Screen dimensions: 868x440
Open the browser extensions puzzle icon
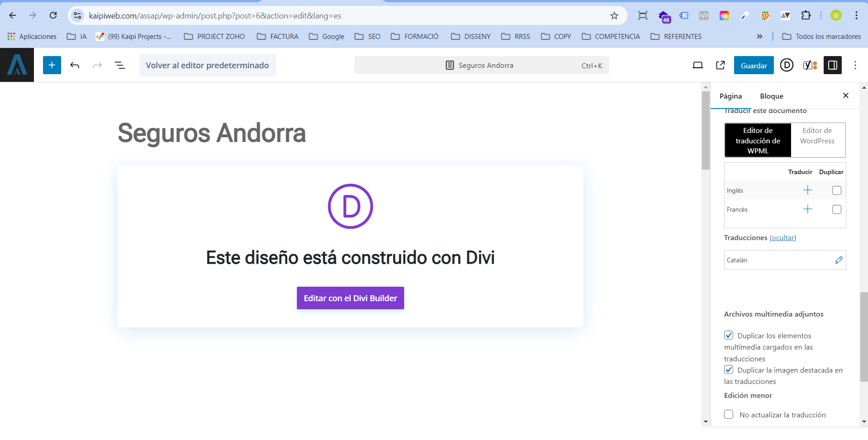pos(806,15)
